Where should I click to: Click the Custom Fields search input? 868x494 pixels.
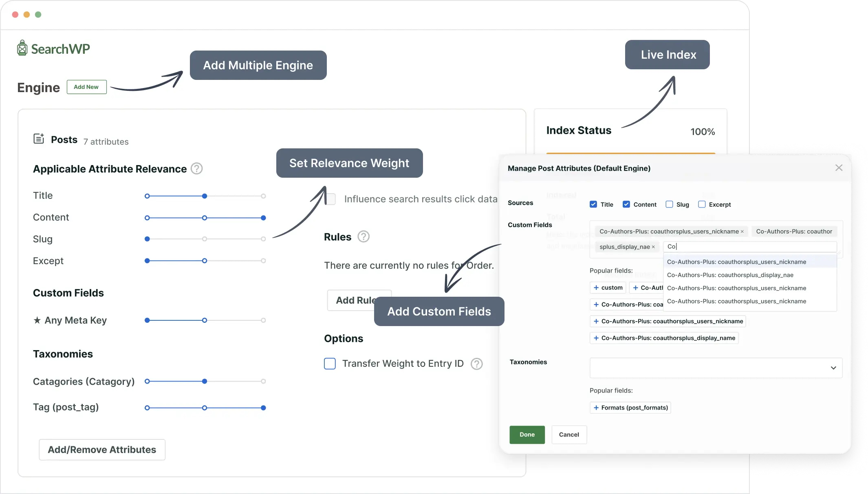pos(750,246)
